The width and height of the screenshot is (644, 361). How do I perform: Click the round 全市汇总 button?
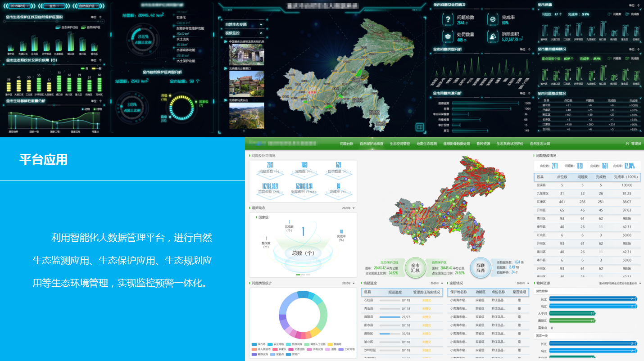tap(415, 267)
